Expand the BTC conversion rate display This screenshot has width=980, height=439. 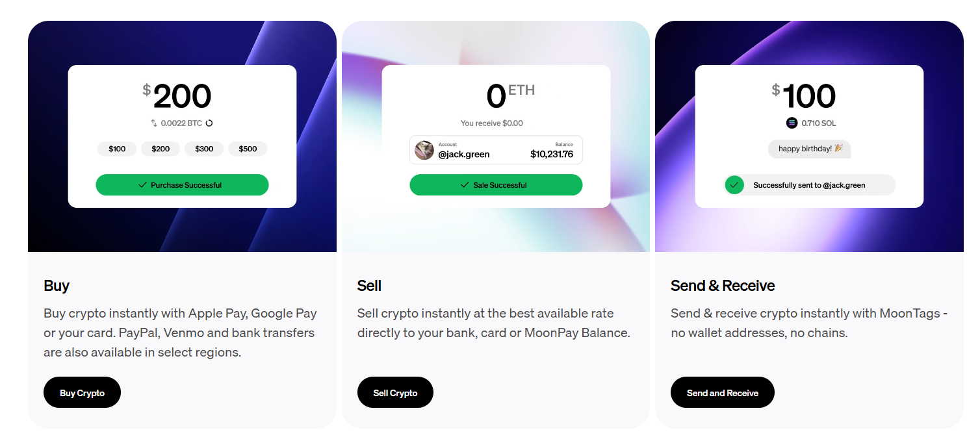point(182,121)
